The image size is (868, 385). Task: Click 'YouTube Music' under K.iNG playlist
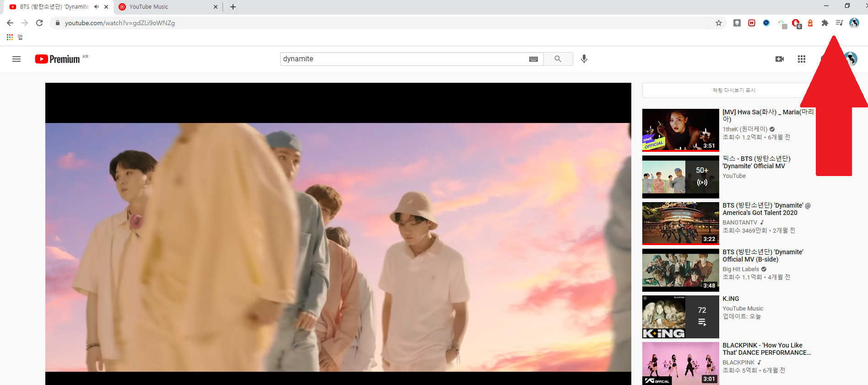tap(743, 308)
